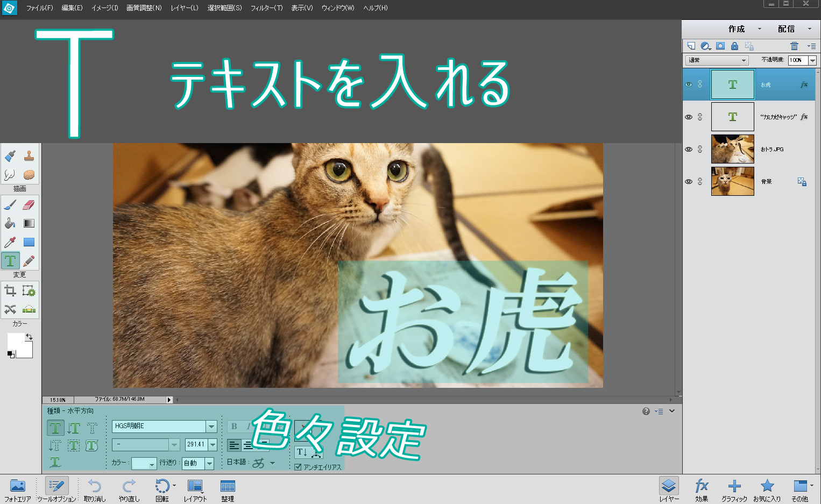Toggle the アンチエイリアス checkbox
The image size is (821, 504).
point(298,467)
